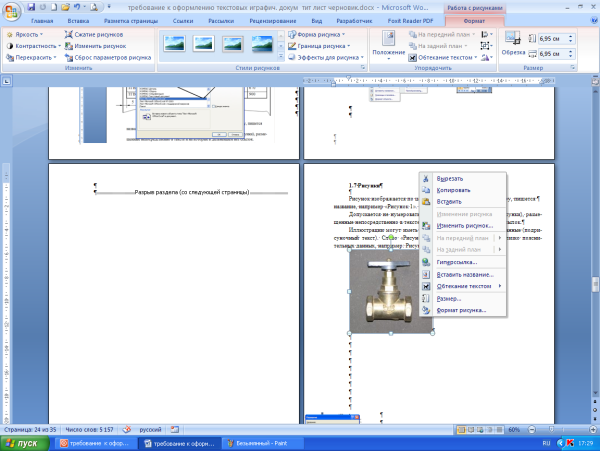Screen dimensions: 600x451
Task: Click Сброс параметров рисунка reset option
Action: click(108, 58)
